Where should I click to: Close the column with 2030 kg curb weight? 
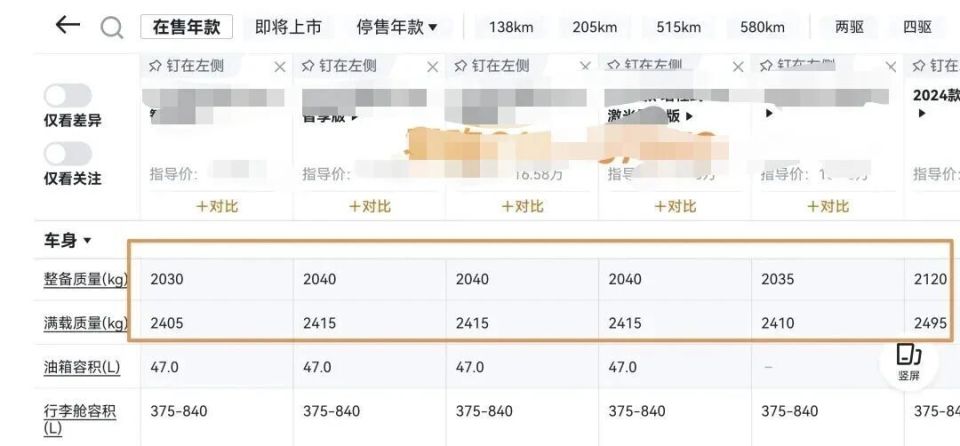pyautogui.click(x=280, y=67)
